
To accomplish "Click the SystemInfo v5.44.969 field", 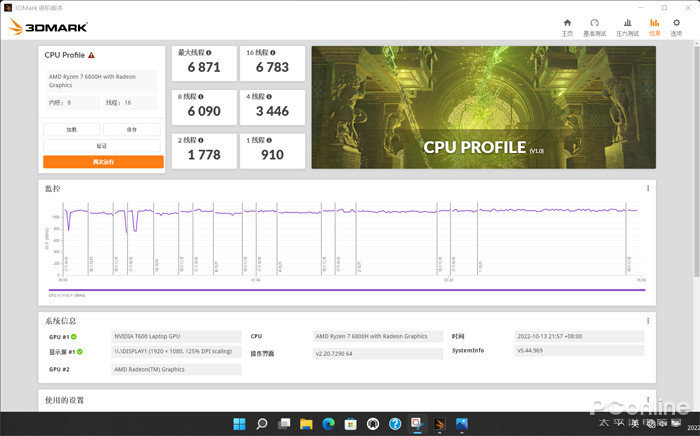I will tap(579, 351).
